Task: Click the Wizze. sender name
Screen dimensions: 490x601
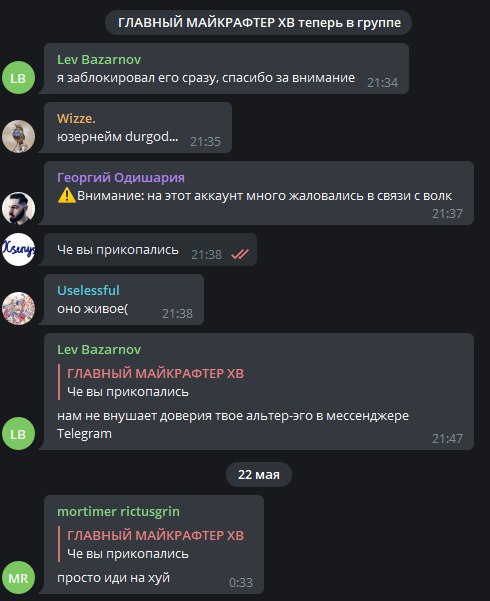Action: pyautogui.click(x=76, y=118)
